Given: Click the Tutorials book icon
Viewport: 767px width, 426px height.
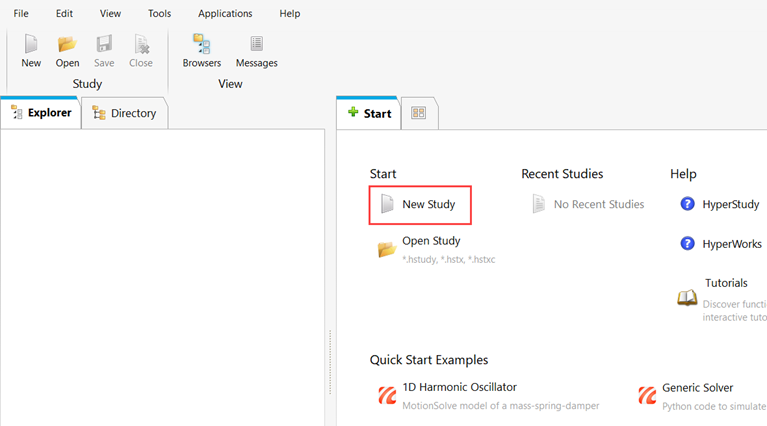Looking at the screenshot, I should [687, 297].
